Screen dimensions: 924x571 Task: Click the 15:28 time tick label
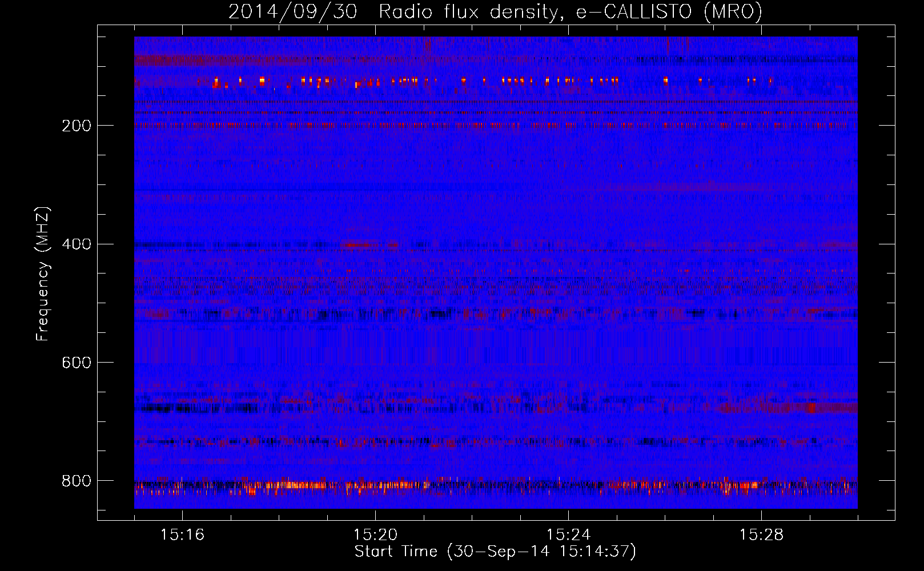[x=761, y=534]
